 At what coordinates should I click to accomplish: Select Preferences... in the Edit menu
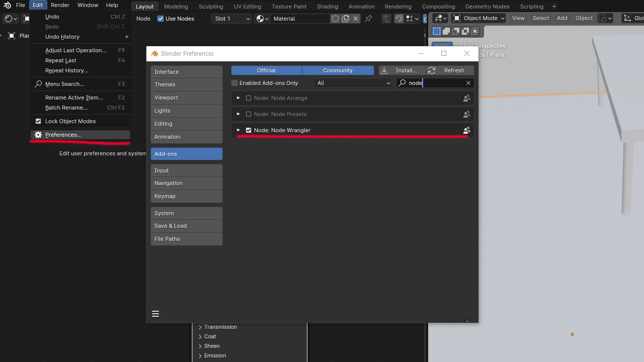[80, 135]
